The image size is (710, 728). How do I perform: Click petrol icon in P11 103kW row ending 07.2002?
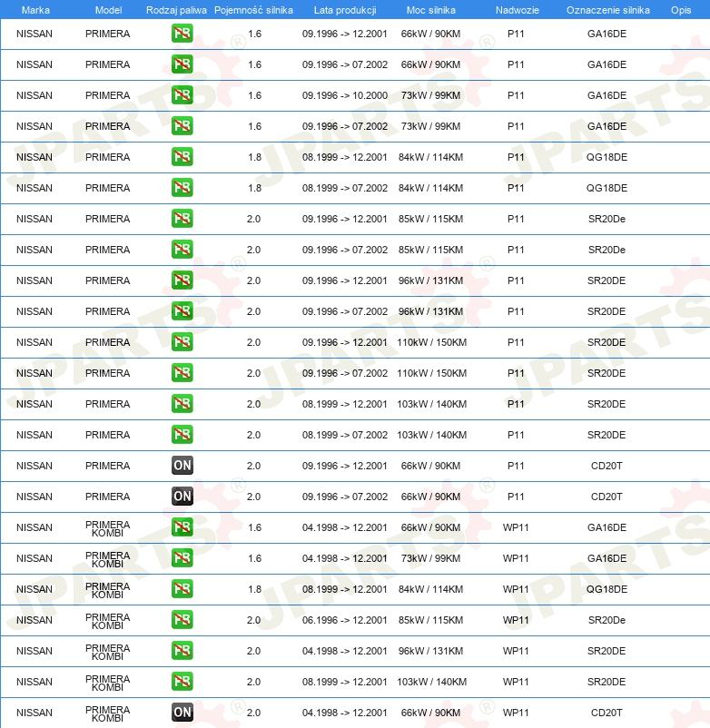182,435
